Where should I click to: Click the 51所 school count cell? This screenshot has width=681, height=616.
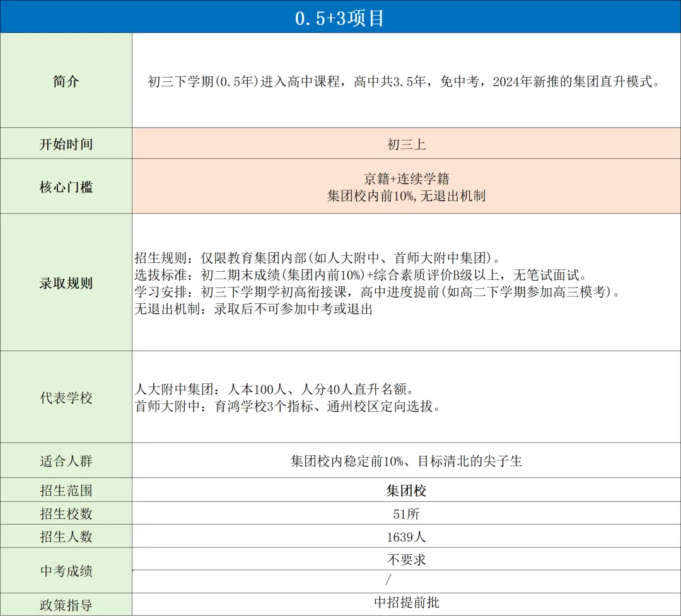[x=406, y=513]
